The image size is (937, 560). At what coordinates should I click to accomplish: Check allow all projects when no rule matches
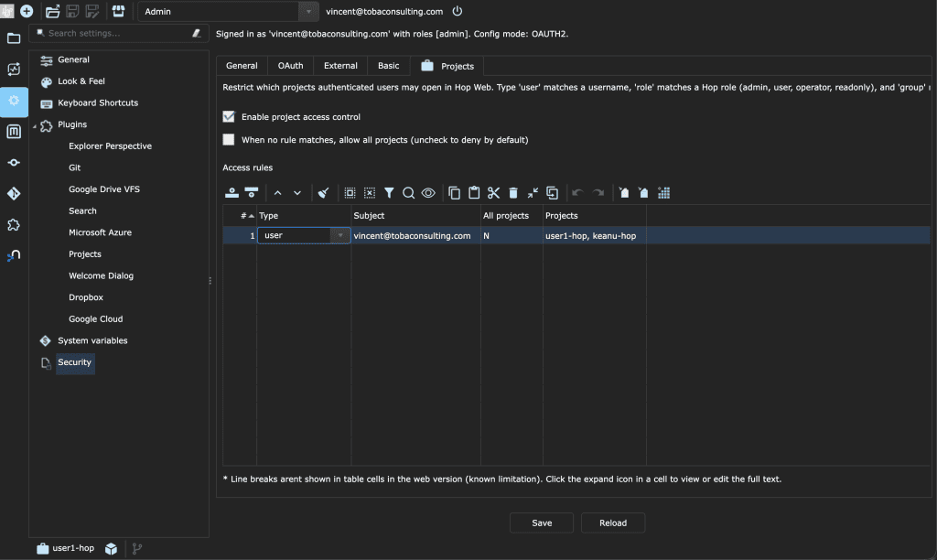[x=228, y=139]
